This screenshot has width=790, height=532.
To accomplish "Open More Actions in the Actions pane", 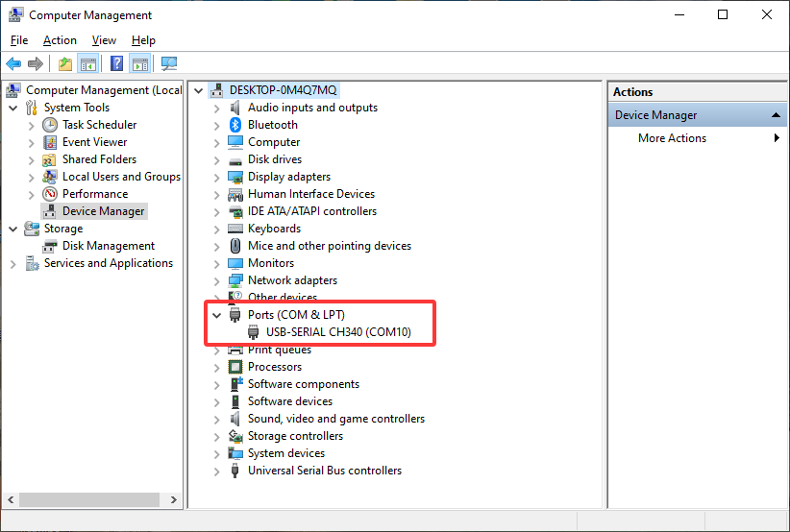I will pyautogui.click(x=672, y=138).
